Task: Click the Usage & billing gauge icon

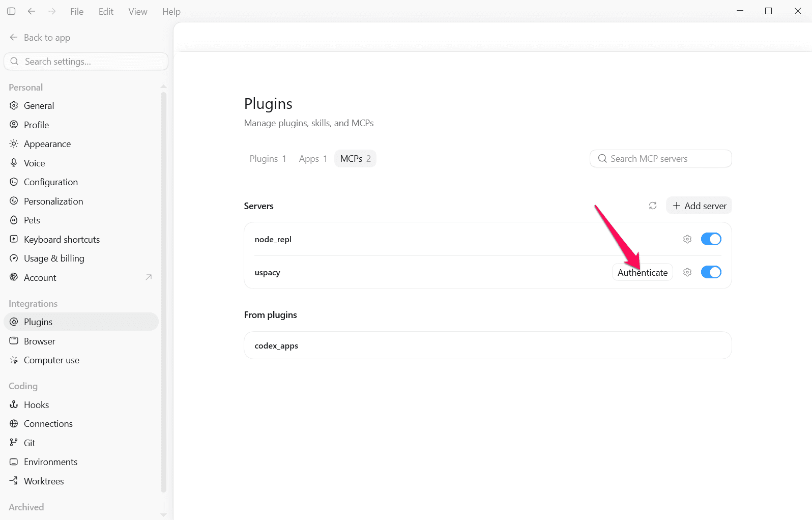Action: click(14, 258)
